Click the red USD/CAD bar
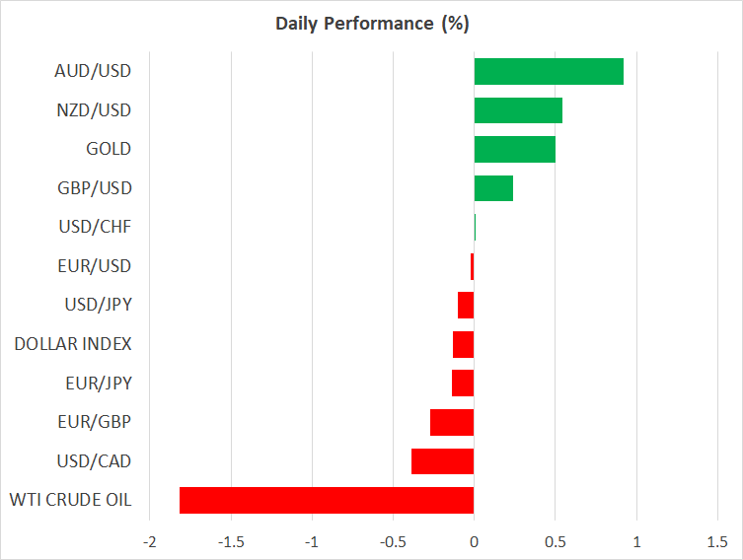Viewport: 743px width, 560px height. click(x=442, y=461)
